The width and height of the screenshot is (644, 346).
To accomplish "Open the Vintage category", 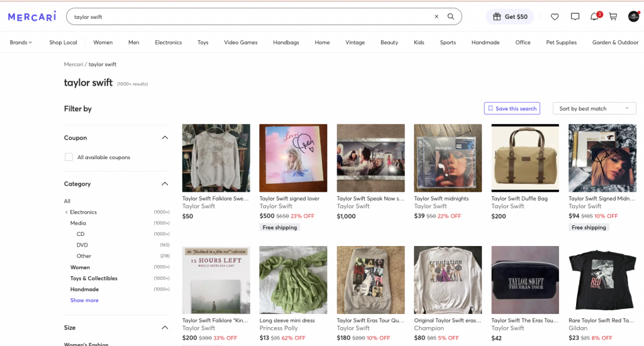I will tap(355, 42).
